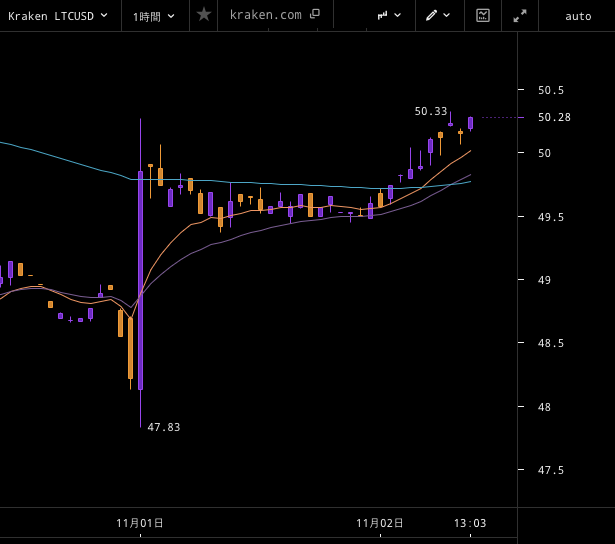Click the 48.5 price axis label
The width and height of the screenshot is (615, 544).
[x=551, y=343]
